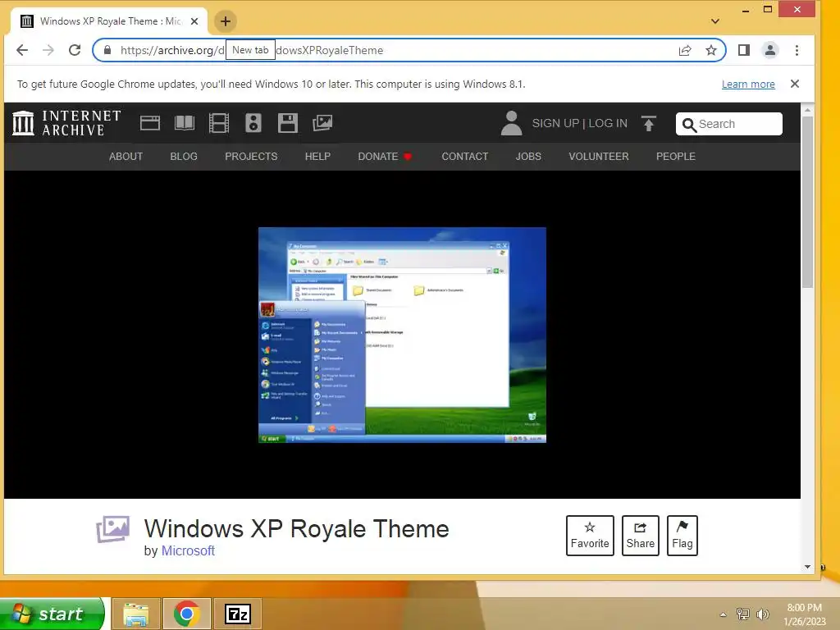Close the Windows XP Royale Theme tab
This screenshot has width=840, height=630.
point(194,21)
